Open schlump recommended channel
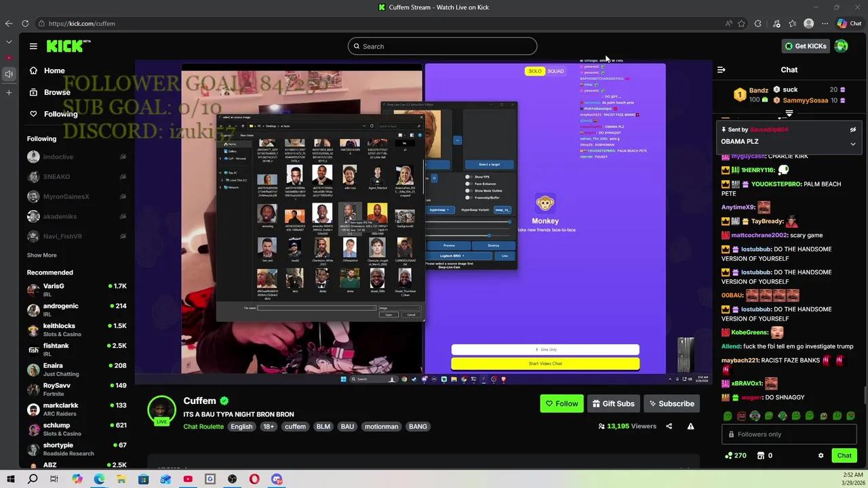This screenshot has height=488, width=868. tap(77, 429)
